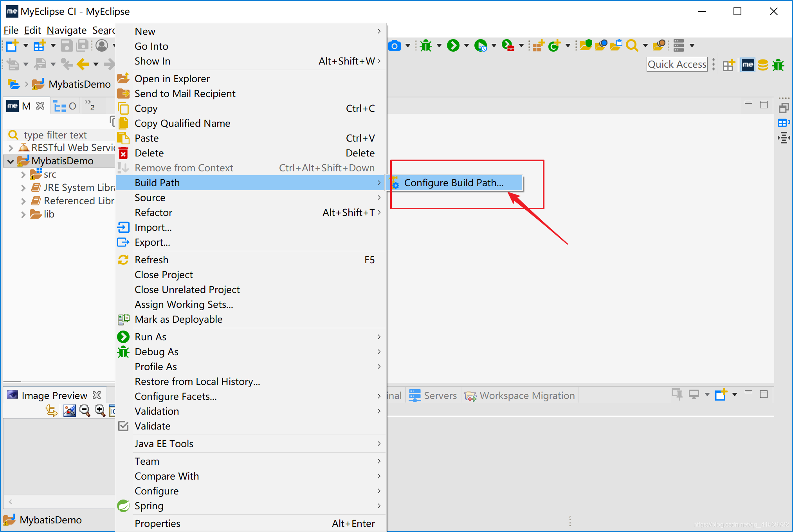Click the Quick Access search field
Image resolution: width=793 pixels, height=532 pixels.
pos(677,65)
